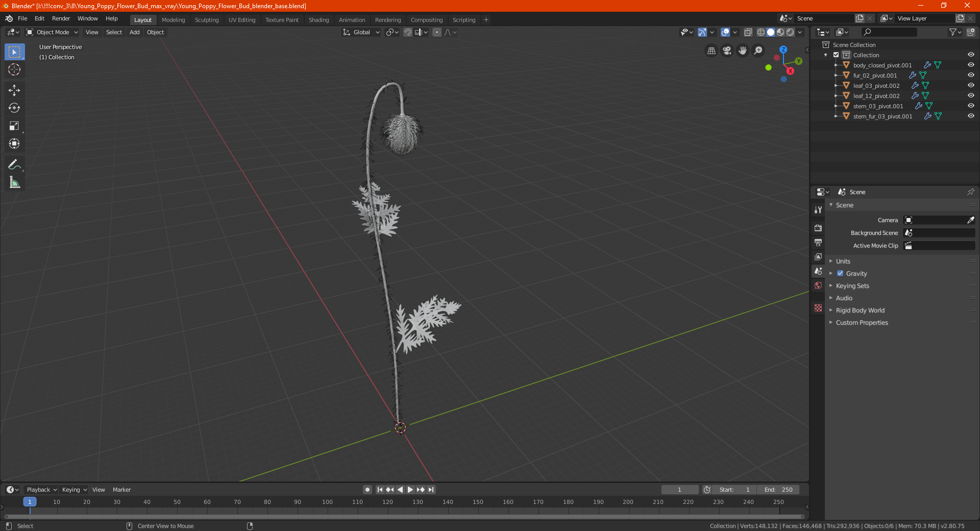Open the Output properties tab
This screenshot has height=531, width=980.
818,242
